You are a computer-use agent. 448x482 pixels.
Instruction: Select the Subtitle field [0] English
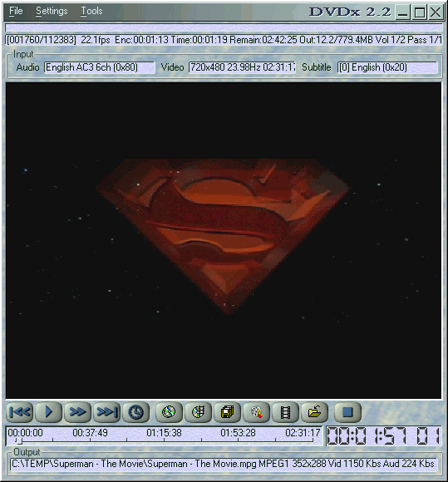pyautogui.click(x=387, y=67)
